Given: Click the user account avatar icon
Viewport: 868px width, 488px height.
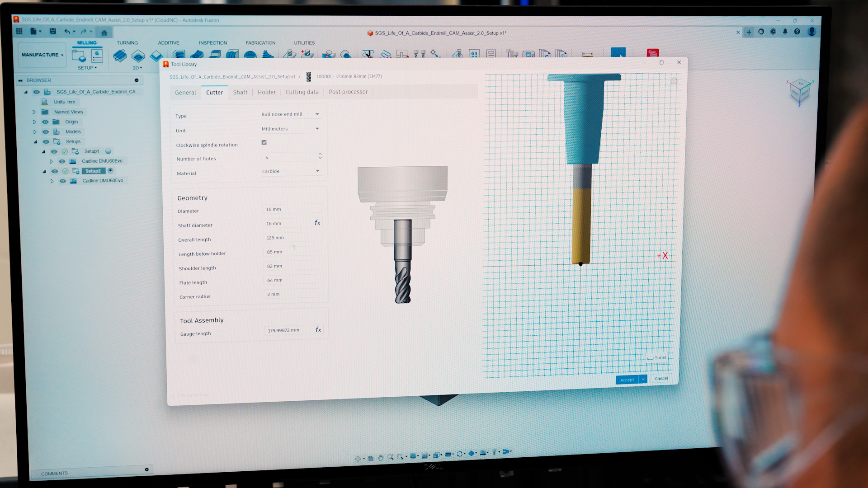Looking at the screenshot, I should pos(811,32).
